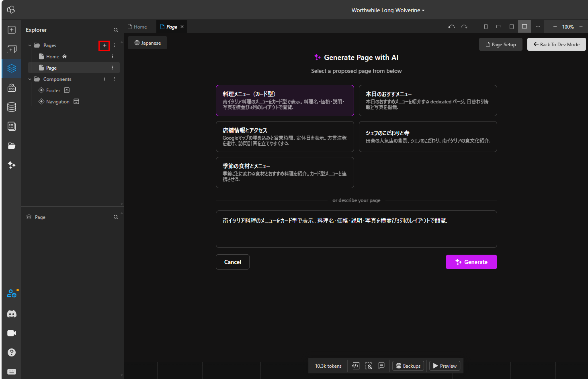Screen dimensions: 588x379
Task: Open the options menu for the Footer component
Action: point(114,90)
